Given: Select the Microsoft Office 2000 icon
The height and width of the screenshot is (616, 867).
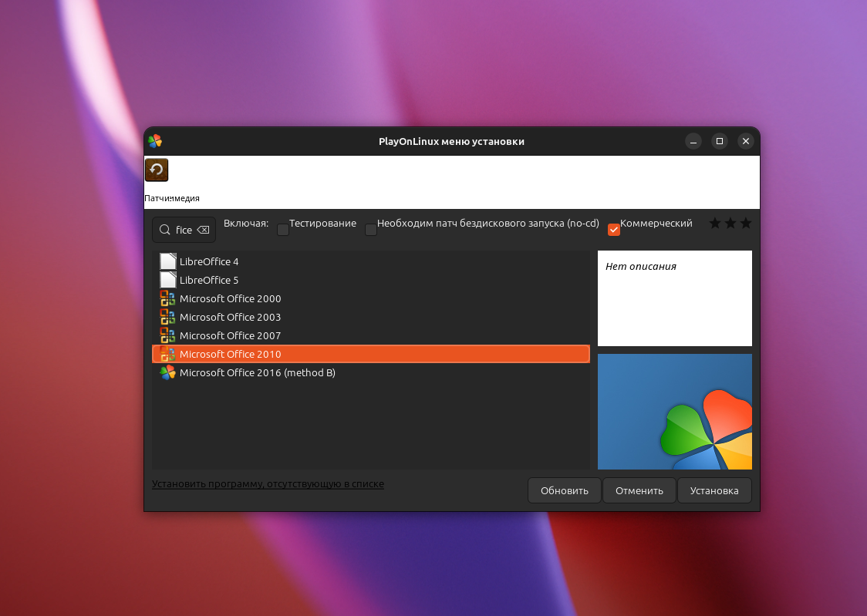Looking at the screenshot, I should click(x=167, y=298).
